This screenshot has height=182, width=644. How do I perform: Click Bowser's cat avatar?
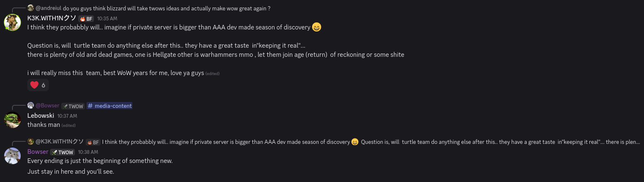pyautogui.click(x=12, y=155)
